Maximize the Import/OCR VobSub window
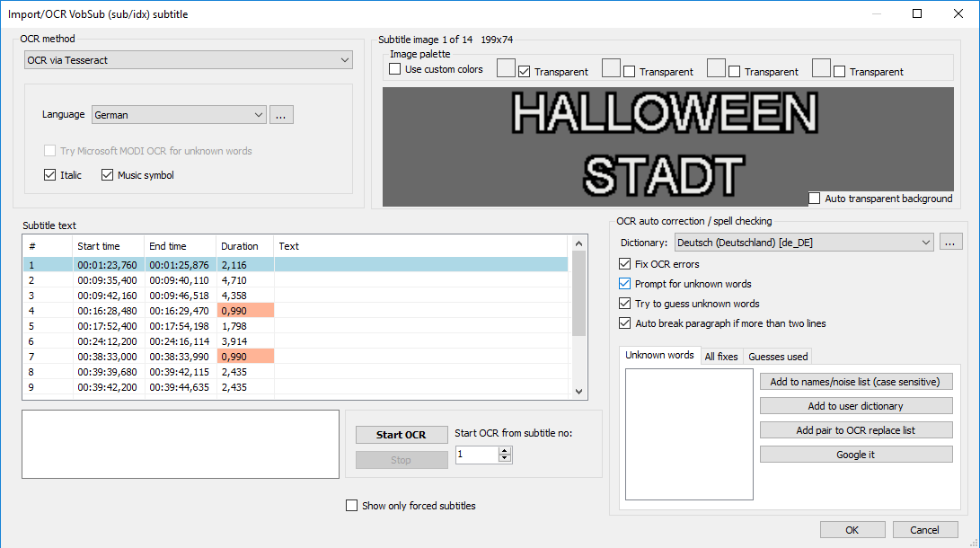Viewport: 980px width, 548px height. pos(917,13)
